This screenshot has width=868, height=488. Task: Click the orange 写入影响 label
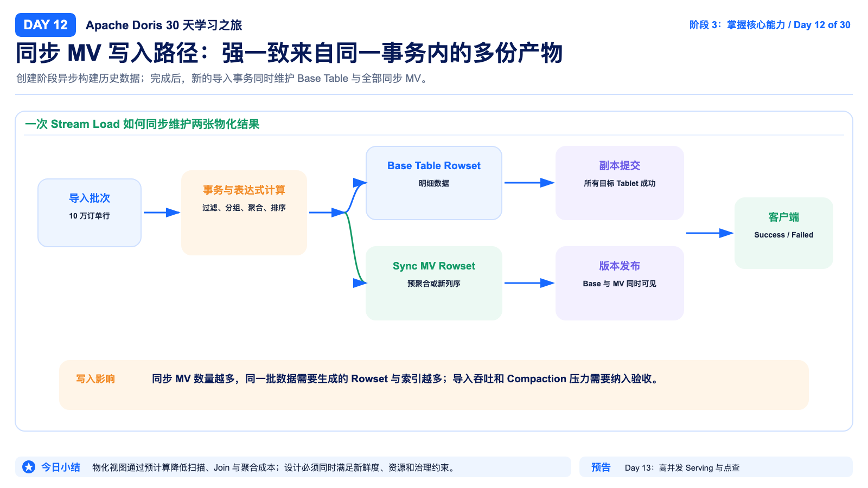95,378
